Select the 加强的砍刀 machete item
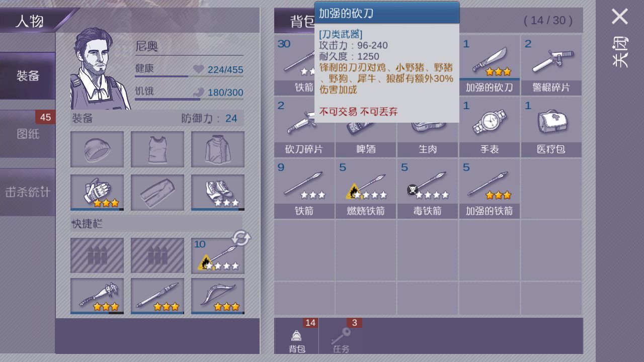The image size is (644, 362). (489, 65)
